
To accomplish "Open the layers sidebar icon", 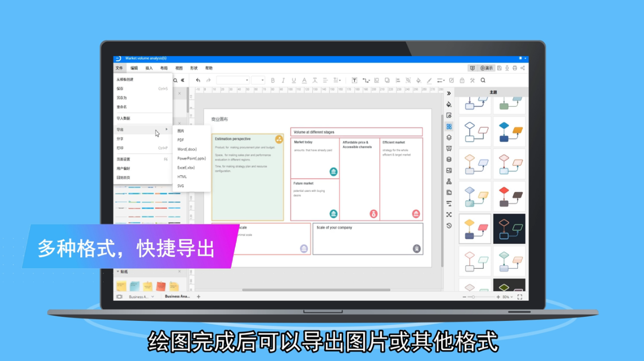I will click(x=449, y=138).
